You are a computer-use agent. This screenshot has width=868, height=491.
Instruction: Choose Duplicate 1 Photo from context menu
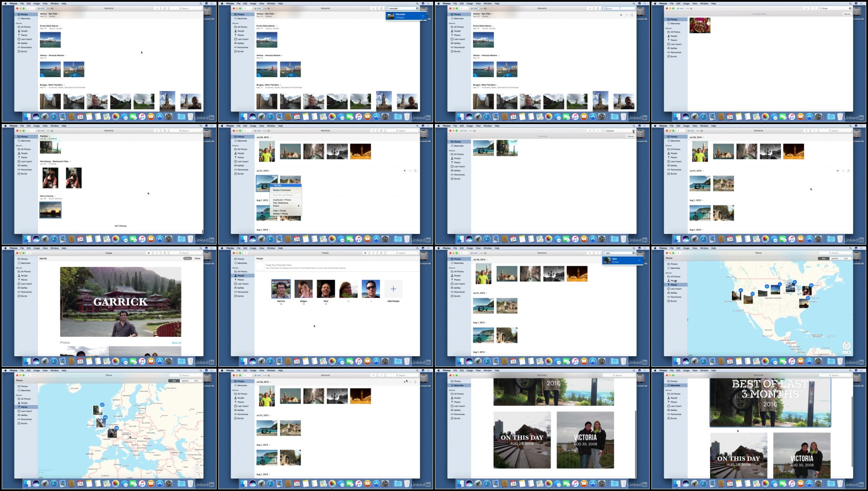[x=282, y=200]
